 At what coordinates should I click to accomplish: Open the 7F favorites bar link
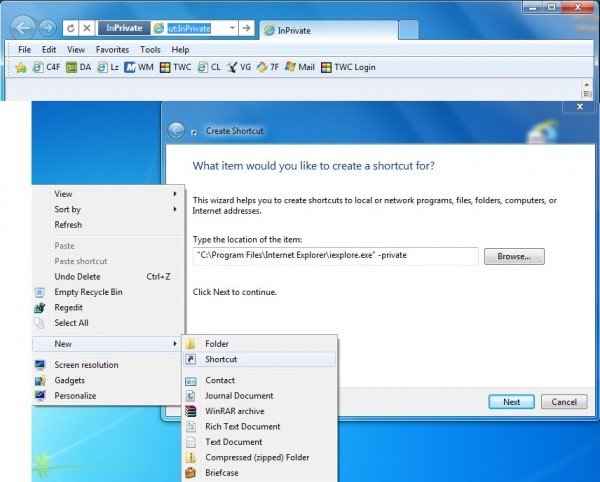point(268,67)
